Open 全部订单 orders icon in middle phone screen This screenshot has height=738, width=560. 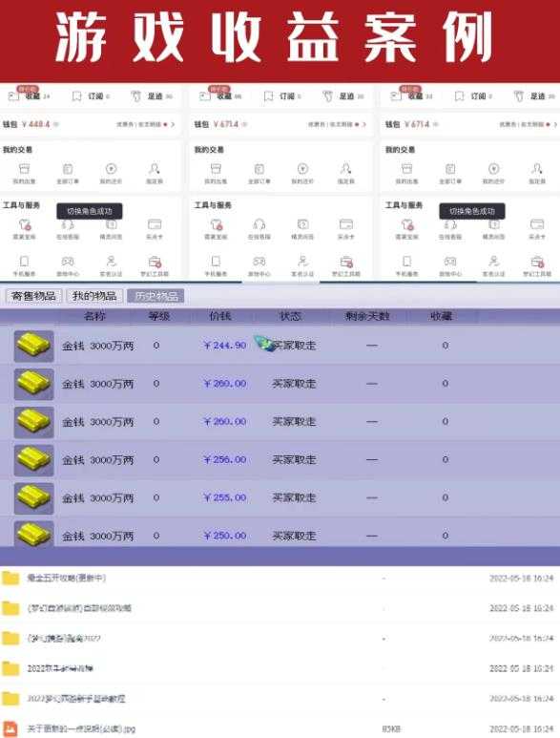pos(259,168)
